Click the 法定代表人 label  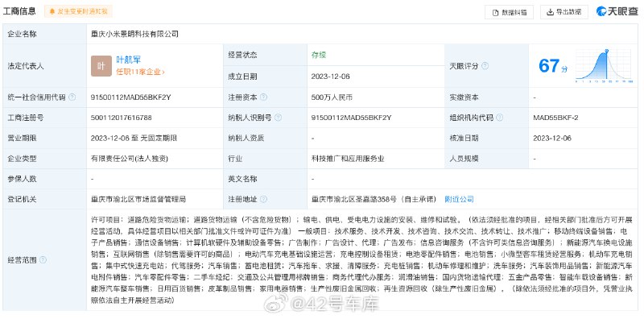coord(26,66)
